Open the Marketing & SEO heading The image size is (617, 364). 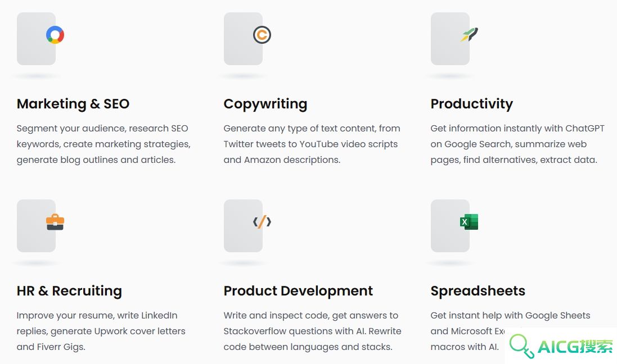coord(73,104)
